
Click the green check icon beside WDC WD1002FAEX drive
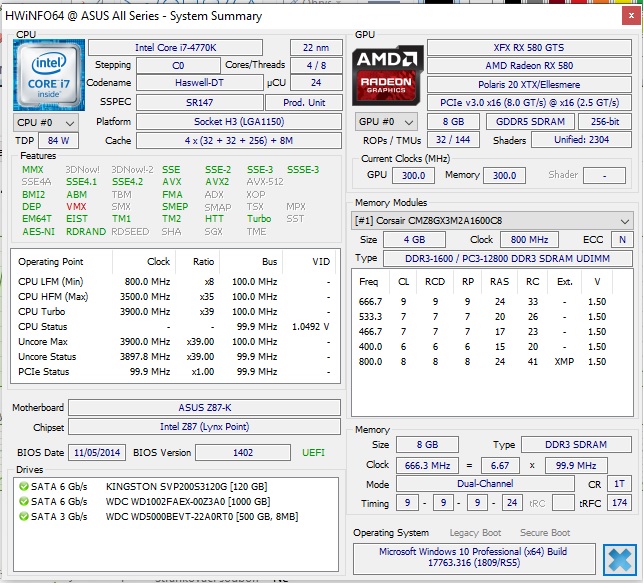(x=24, y=502)
